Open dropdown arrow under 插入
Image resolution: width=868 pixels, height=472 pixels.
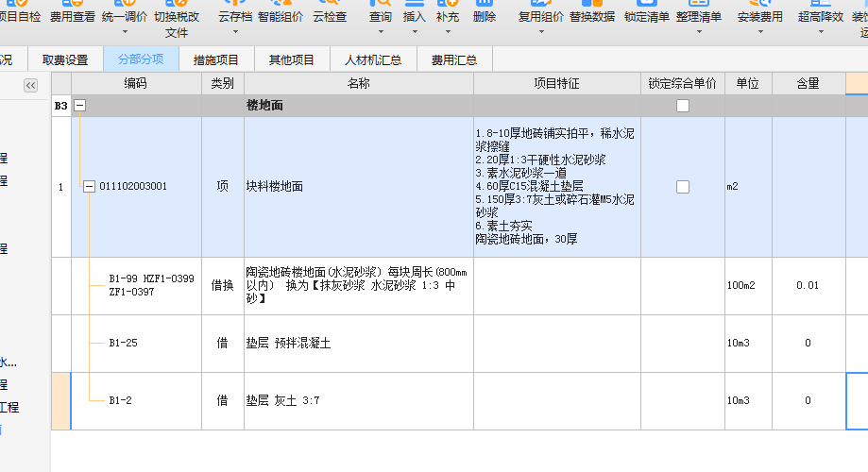coord(415,32)
